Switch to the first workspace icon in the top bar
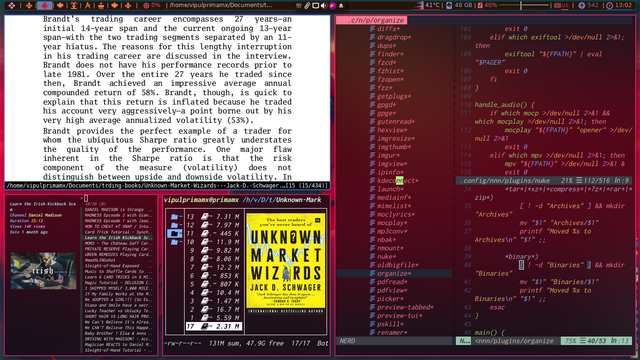The height and width of the screenshot is (360, 640). (11, 5)
